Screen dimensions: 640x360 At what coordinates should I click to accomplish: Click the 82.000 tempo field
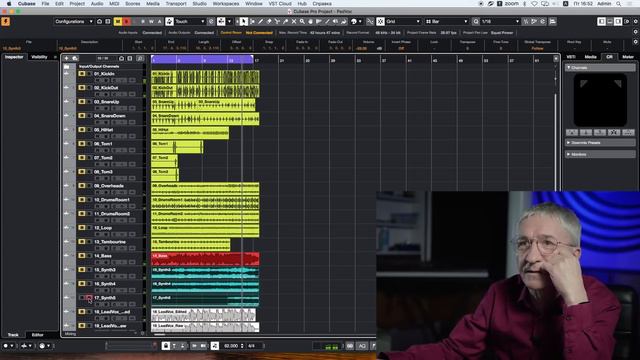231,346
